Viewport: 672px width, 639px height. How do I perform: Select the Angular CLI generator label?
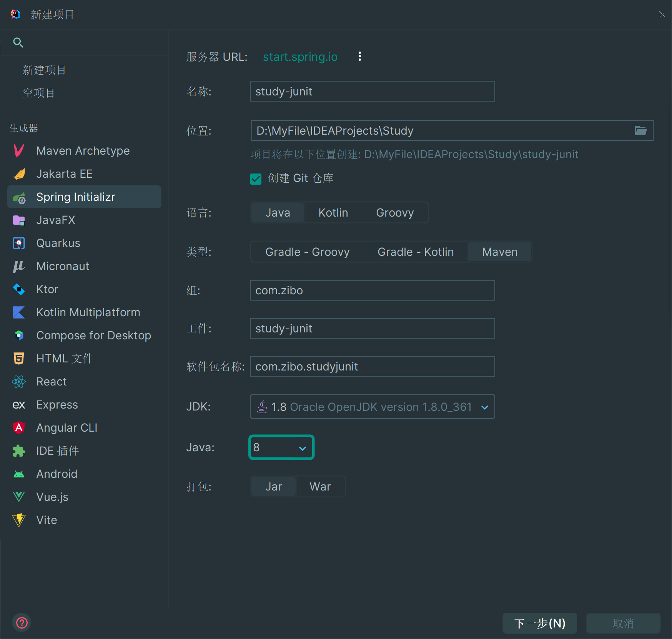coord(67,428)
